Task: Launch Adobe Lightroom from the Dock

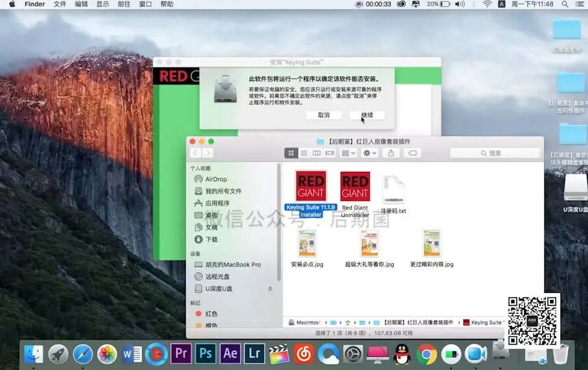Action: coord(254,354)
